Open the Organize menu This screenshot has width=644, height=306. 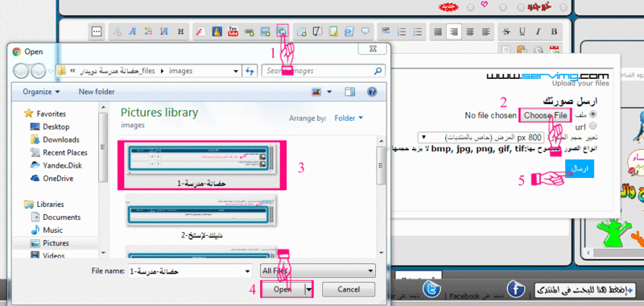coord(41,92)
